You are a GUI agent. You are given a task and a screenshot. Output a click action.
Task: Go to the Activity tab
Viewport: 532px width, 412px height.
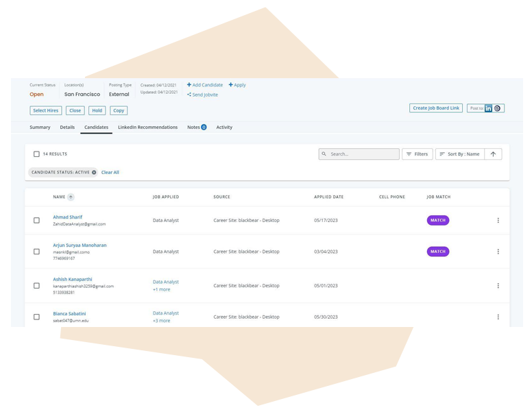pyautogui.click(x=224, y=128)
